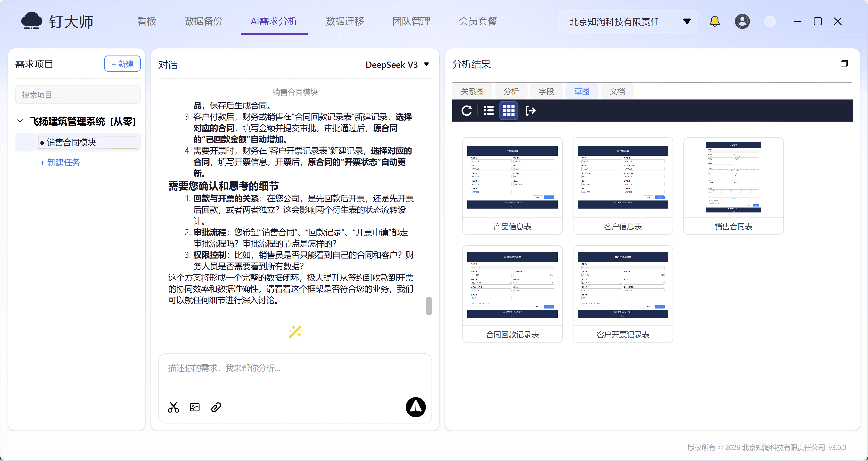The height and width of the screenshot is (461, 868).
Task: Send the message with round button
Action: click(416, 407)
